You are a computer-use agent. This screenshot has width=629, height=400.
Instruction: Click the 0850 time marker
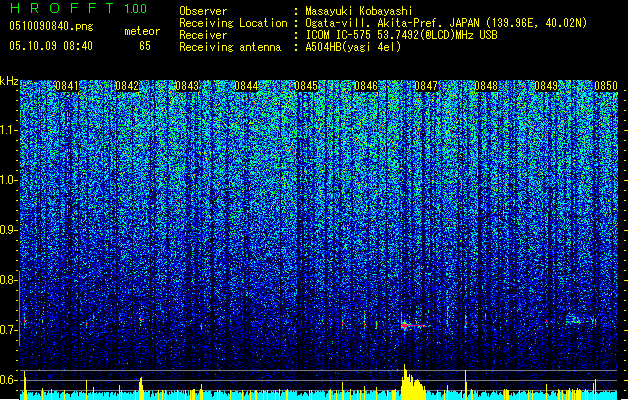point(606,86)
